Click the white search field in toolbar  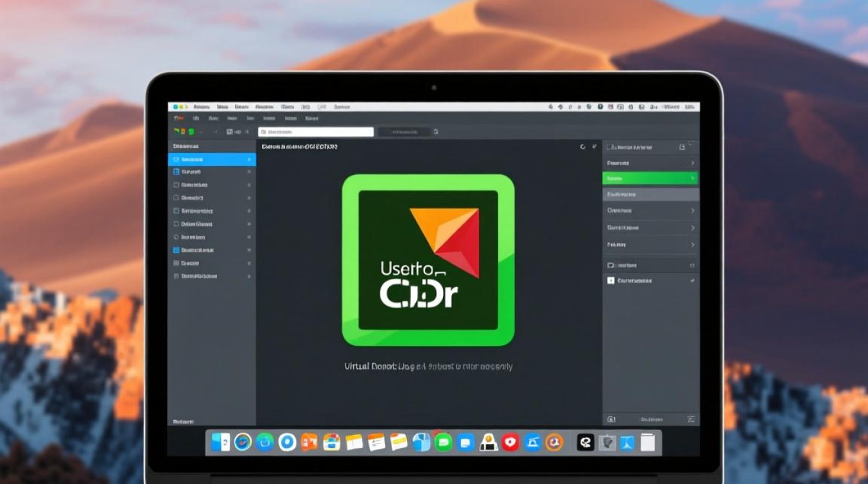pyautogui.click(x=316, y=132)
